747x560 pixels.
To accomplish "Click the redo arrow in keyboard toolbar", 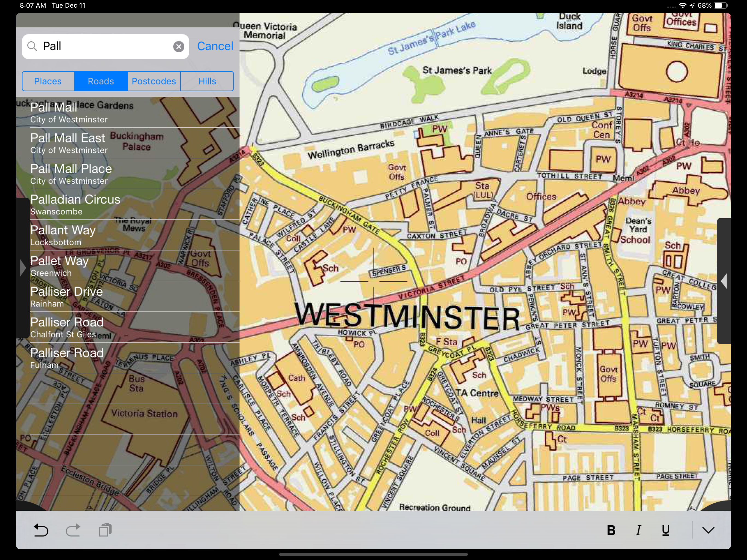I will [x=73, y=530].
